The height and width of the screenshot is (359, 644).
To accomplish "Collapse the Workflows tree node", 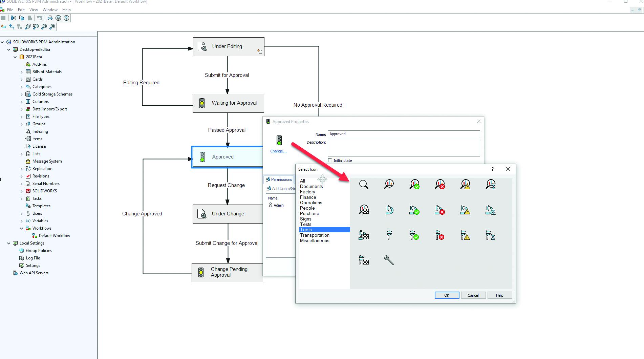I will pyautogui.click(x=22, y=228).
